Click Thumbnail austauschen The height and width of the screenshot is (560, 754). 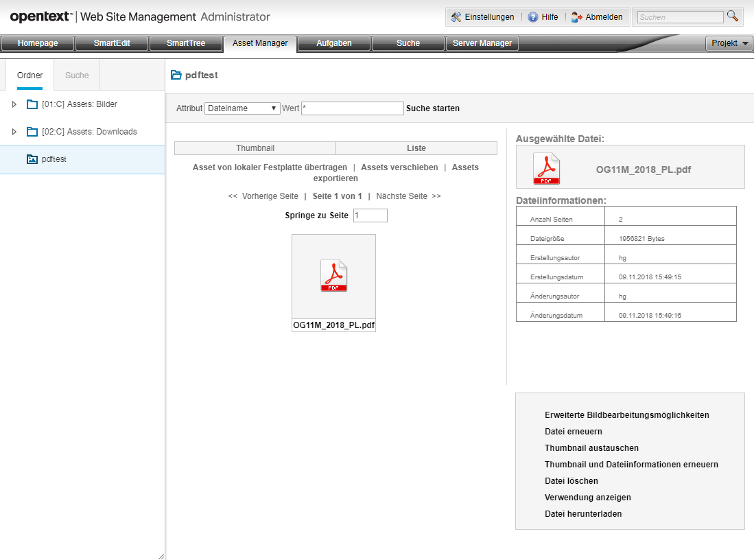pos(591,448)
